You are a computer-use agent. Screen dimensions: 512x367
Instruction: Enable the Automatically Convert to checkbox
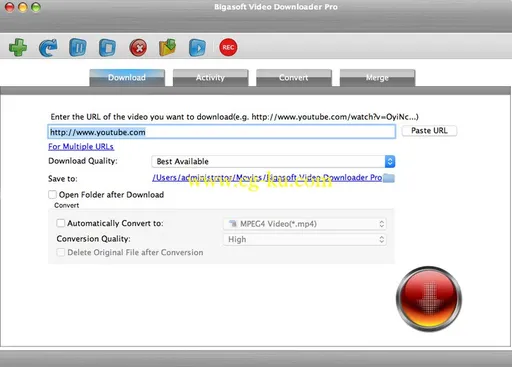(61, 223)
